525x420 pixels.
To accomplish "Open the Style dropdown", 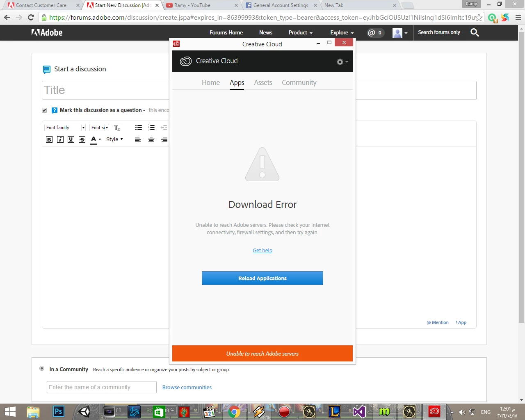I will click(114, 139).
